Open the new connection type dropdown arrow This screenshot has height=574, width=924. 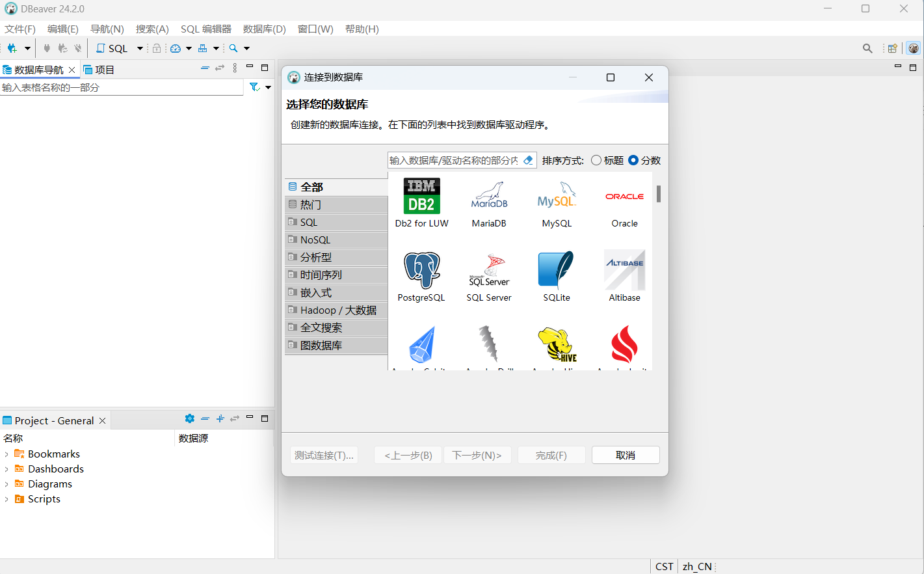point(27,48)
